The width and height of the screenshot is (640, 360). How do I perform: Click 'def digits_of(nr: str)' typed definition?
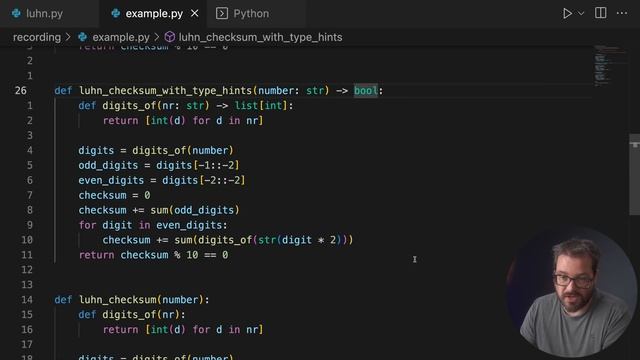(x=144, y=106)
